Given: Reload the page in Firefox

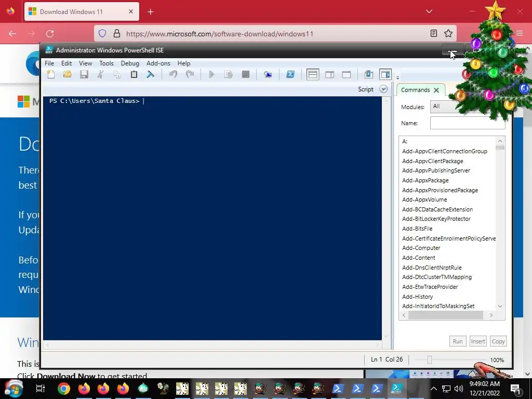Looking at the screenshot, I should (x=50, y=34).
